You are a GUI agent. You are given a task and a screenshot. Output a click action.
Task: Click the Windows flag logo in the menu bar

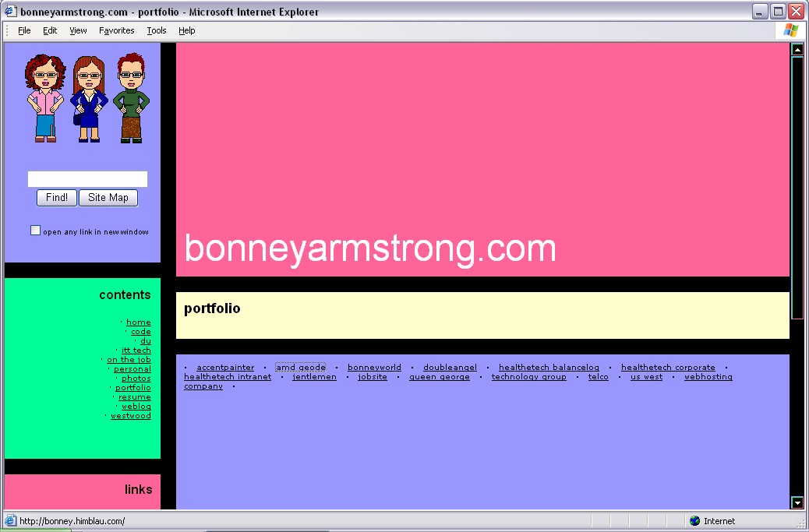(790, 30)
